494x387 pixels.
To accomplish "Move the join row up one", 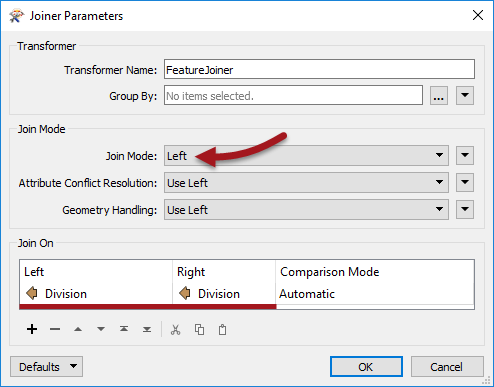I will (x=78, y=329).
